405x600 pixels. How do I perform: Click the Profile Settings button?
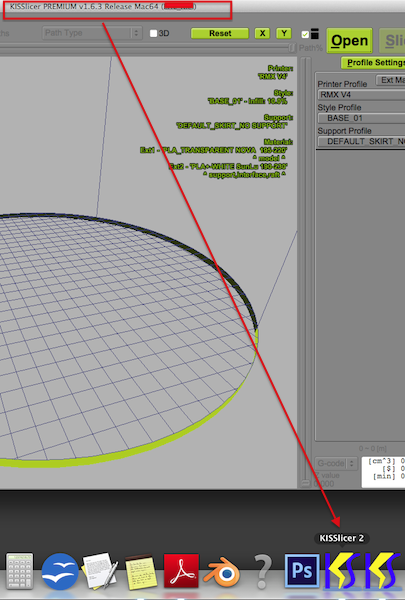click(373, 63)
